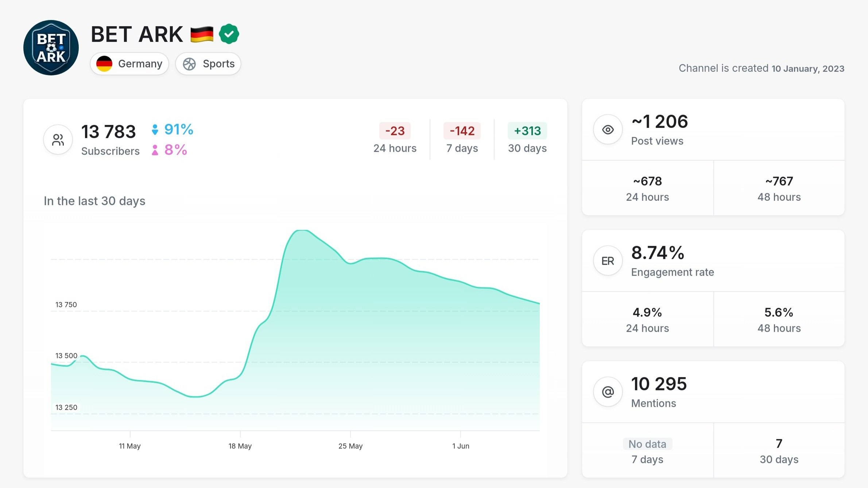Click the Engagement rate label

673,272
